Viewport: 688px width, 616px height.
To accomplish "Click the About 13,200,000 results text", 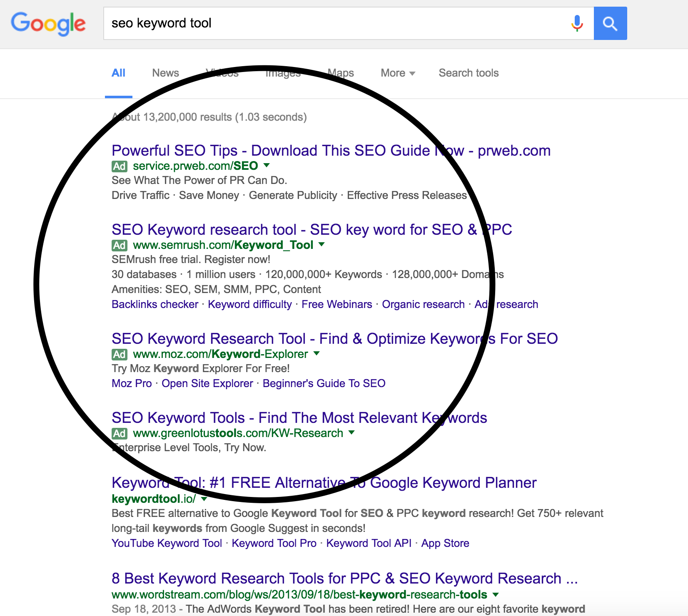I will click(209, 117).
